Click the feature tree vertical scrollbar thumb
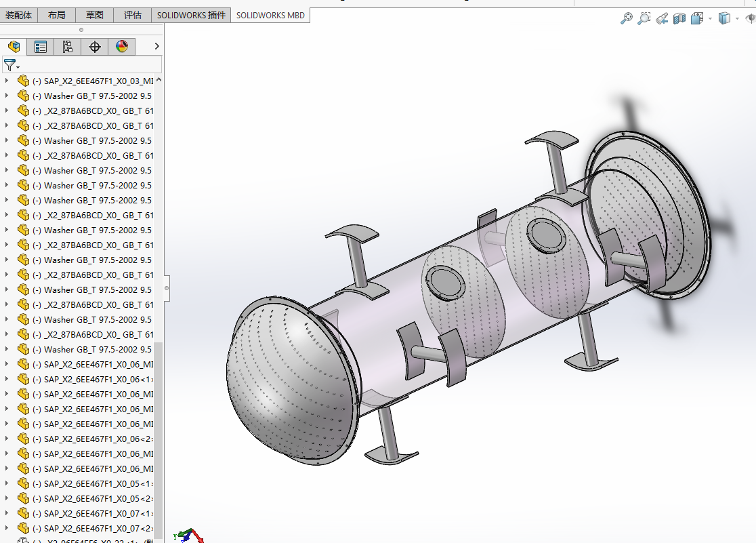 (x=158, y=441)
